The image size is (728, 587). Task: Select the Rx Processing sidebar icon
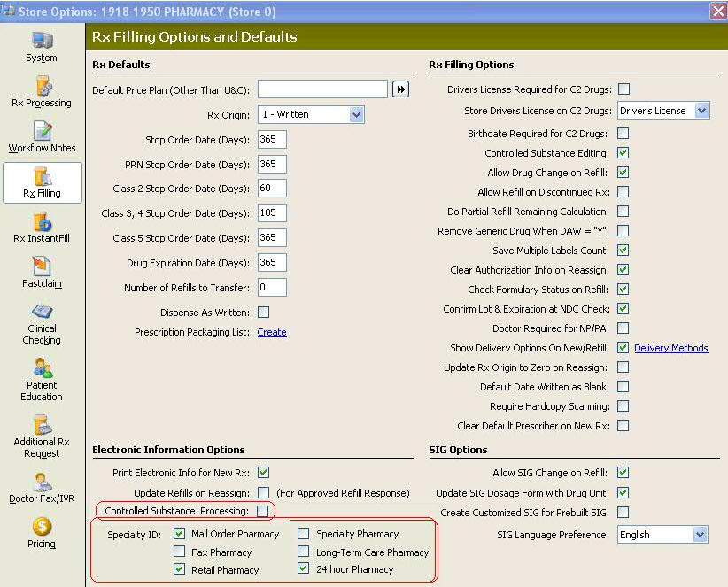click(42, 86)
